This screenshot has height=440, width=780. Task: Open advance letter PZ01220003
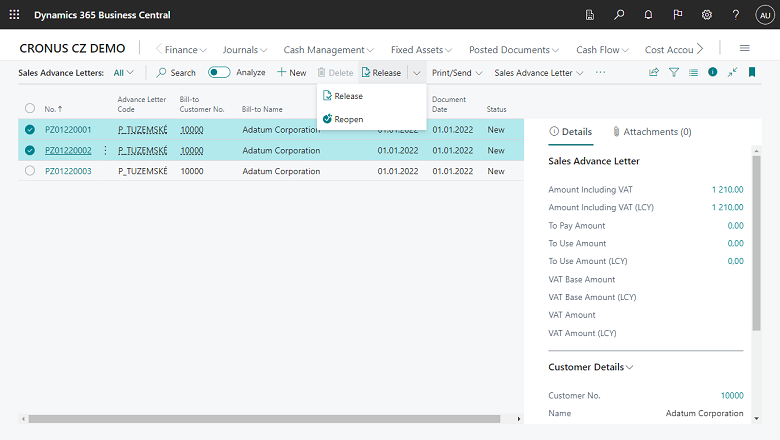click(68, 171)
